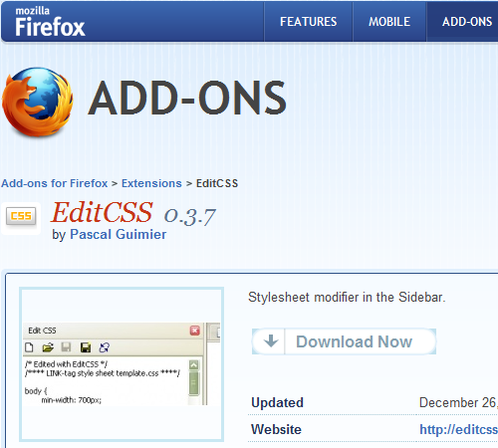Click the December 26 date value

pyautogui.click(x=458, y=402)
